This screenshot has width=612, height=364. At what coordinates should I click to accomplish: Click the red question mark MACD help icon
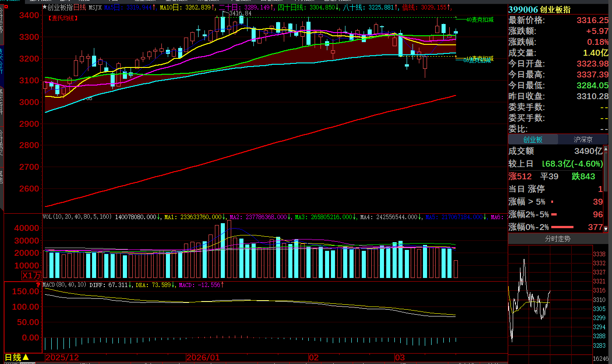pyautogui.click(x=39, y=285)
